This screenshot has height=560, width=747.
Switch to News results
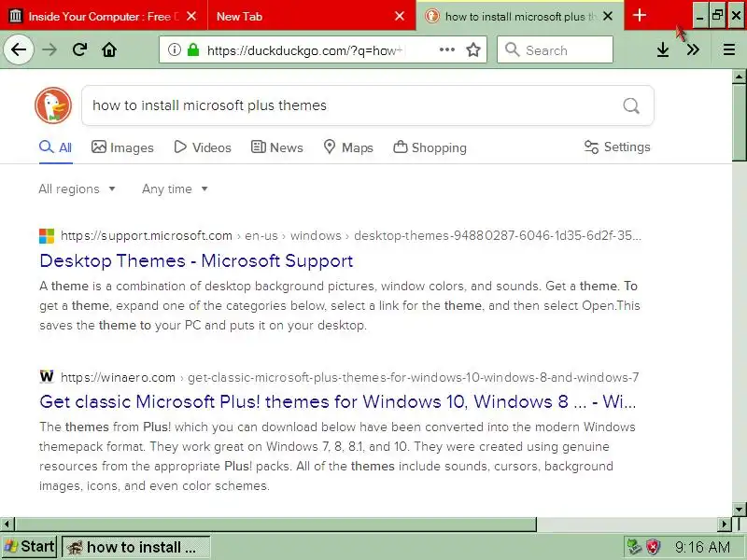click(x=277, y=147)
